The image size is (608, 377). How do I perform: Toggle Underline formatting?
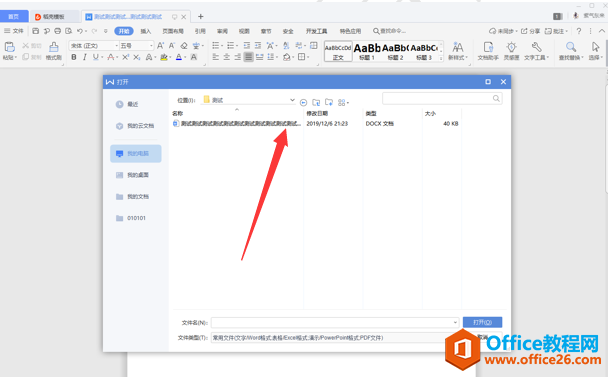tap(95, 57)
